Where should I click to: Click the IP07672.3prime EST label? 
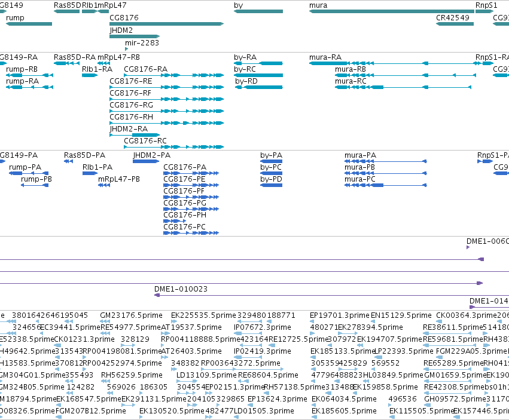tap(263, 327)
